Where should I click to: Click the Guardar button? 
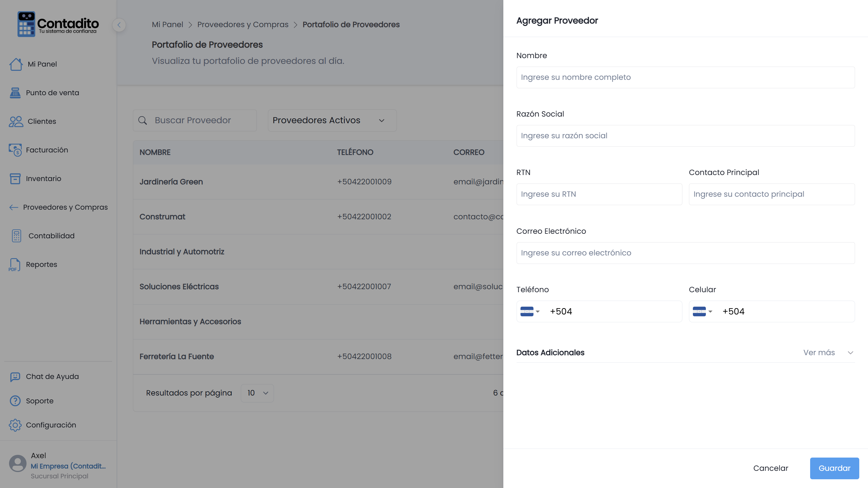[x=834, y=468]
